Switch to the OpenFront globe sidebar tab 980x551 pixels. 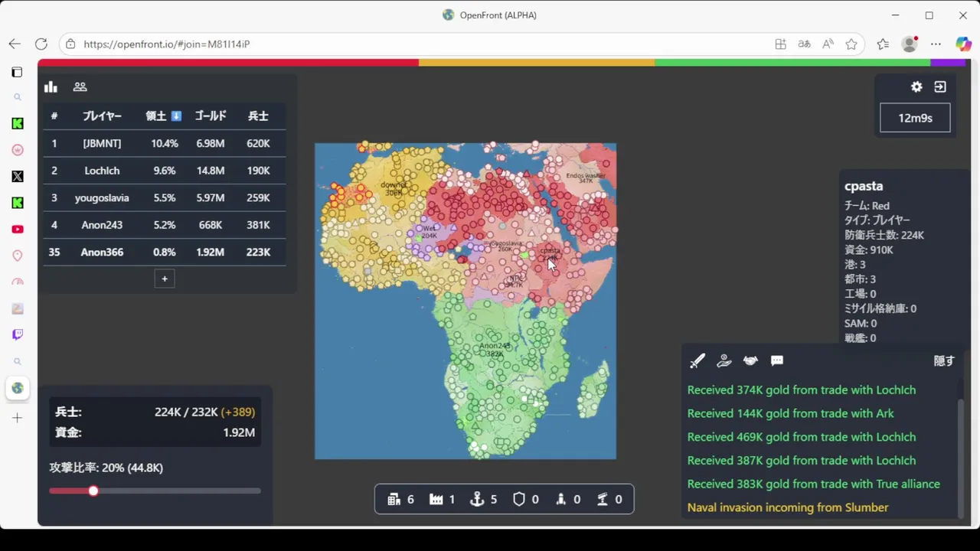tap(18, 388)
